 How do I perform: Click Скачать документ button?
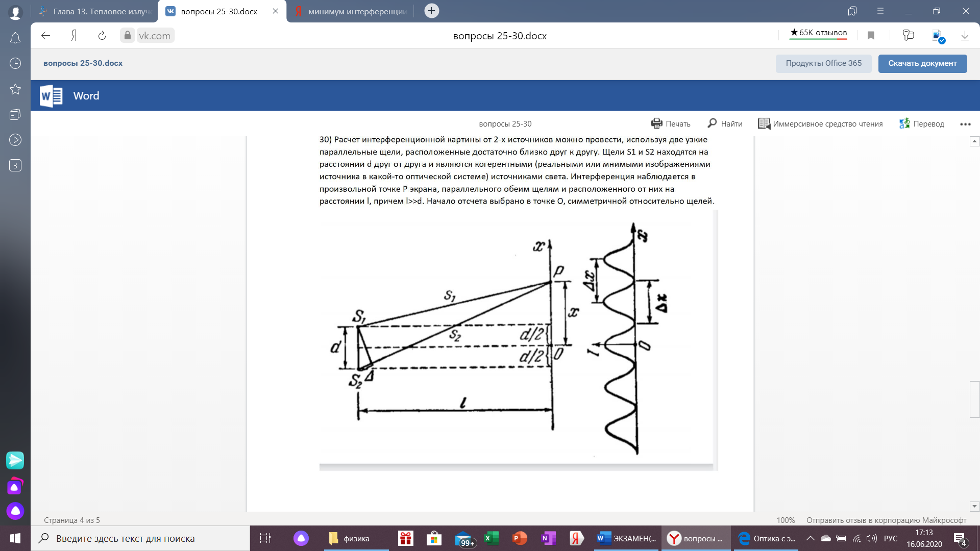coord(922,63)
